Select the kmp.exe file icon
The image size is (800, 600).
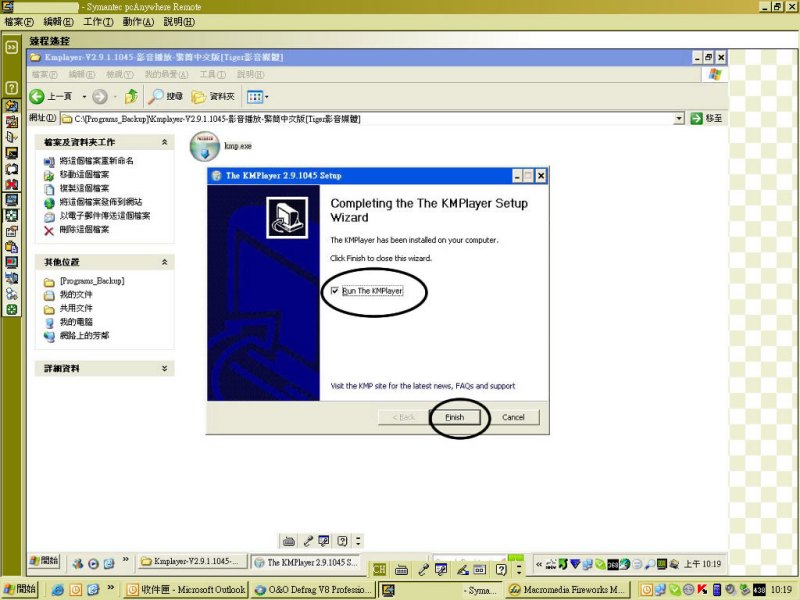205,146
